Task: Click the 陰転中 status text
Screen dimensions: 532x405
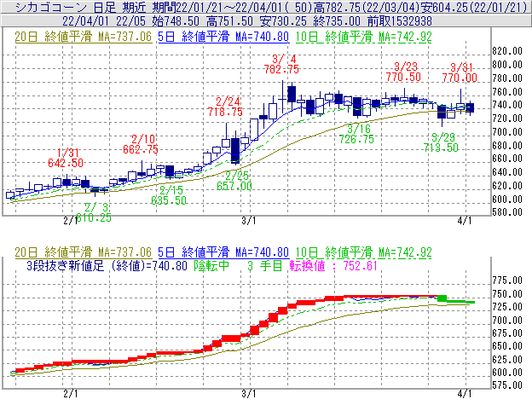Action: coord(211,266)
